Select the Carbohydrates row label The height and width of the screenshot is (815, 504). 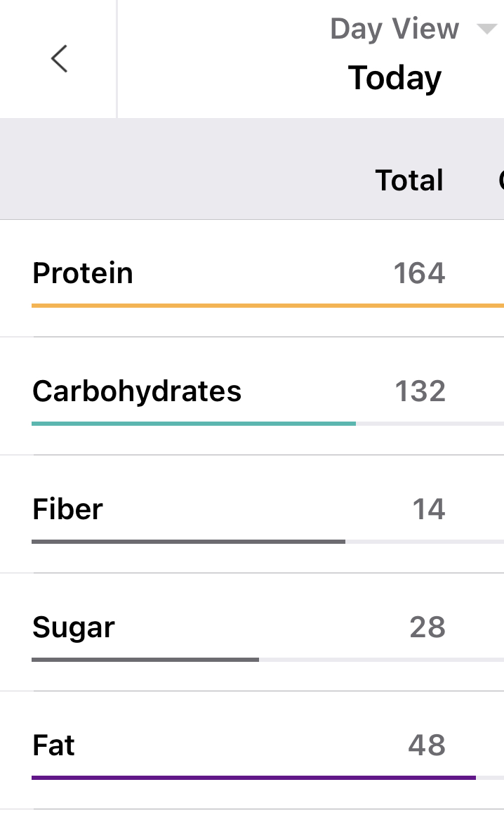137,391
